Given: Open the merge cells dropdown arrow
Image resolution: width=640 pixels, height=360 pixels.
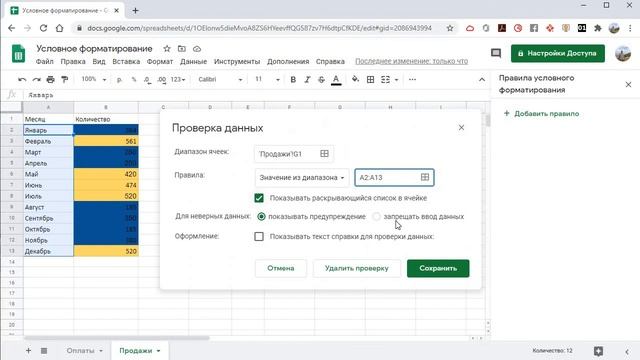Looking at the screenshot, I should 396,80.
